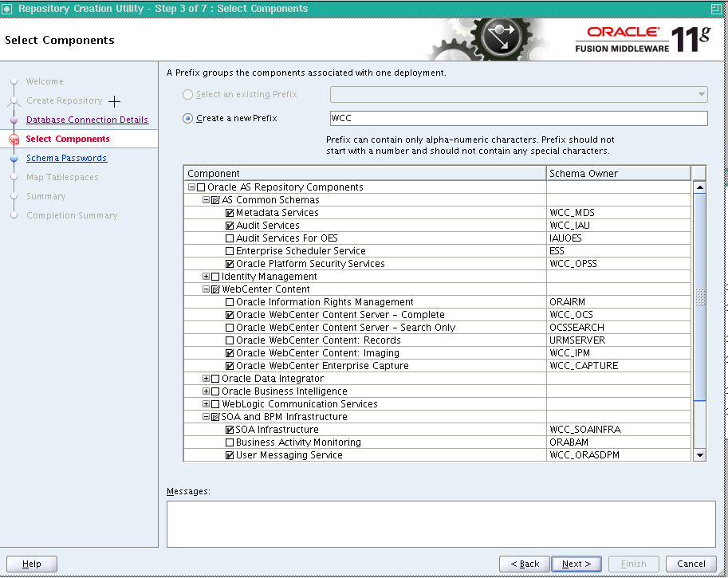Check WebCenter Content Server – Search Only
Image resolution: width=728 pixels, height=578 pixels.
(x=230, y=328)
